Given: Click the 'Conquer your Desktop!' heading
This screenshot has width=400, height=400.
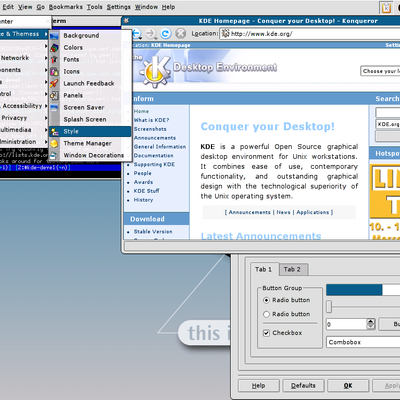Looking at the screenshot, I should pos(267,127).
